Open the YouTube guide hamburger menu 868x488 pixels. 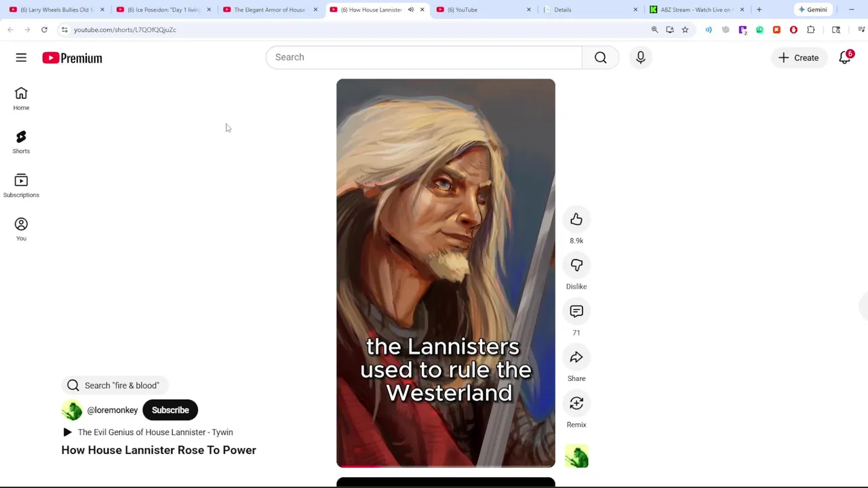(x=21, y=58)
